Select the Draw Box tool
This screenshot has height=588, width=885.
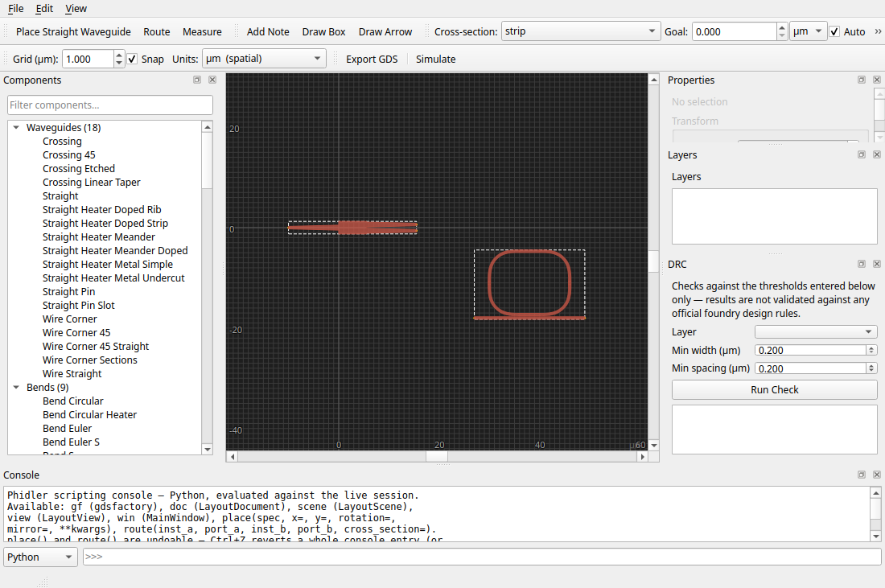[x=323, y=31]
